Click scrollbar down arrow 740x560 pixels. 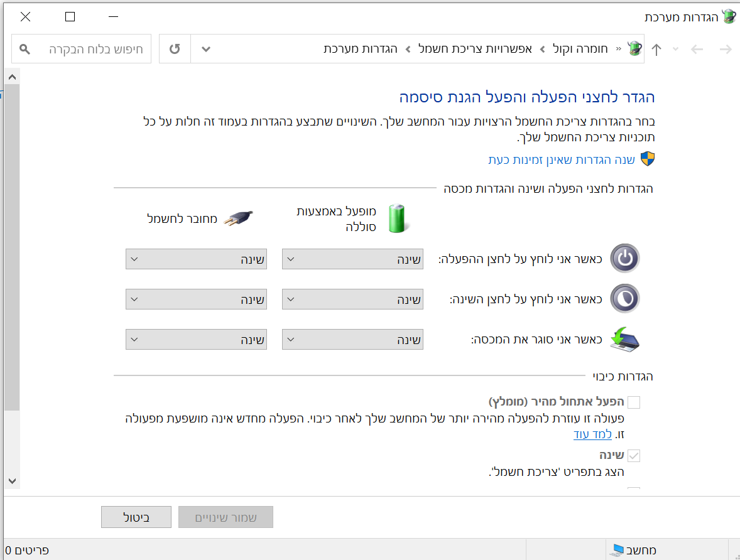(13, 481)
